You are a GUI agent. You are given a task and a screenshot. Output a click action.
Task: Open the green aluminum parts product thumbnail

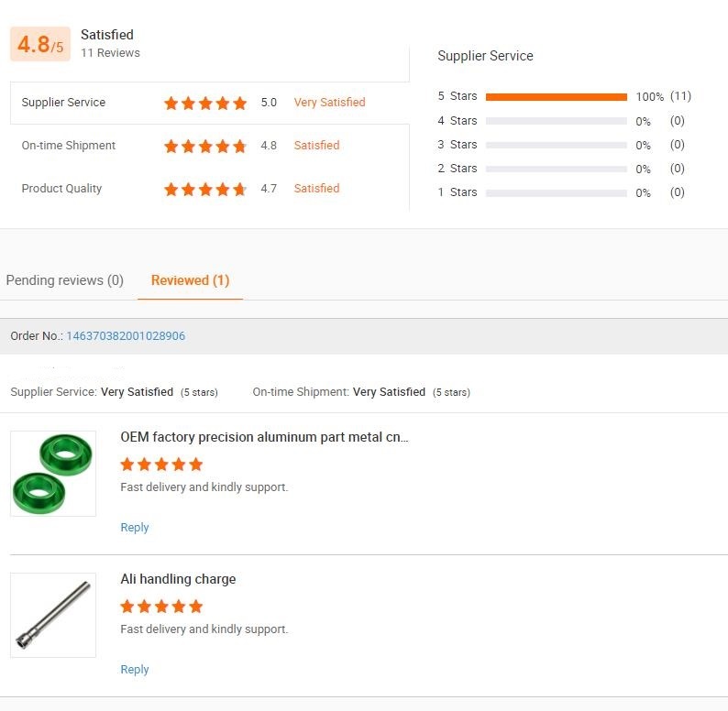(x=53, y=474)
